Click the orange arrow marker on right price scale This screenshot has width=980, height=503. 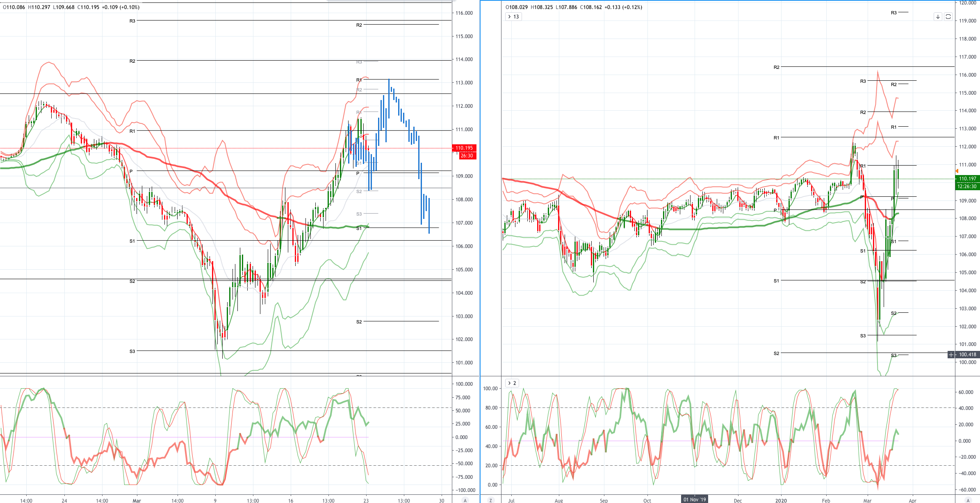(x=957, y=171)
